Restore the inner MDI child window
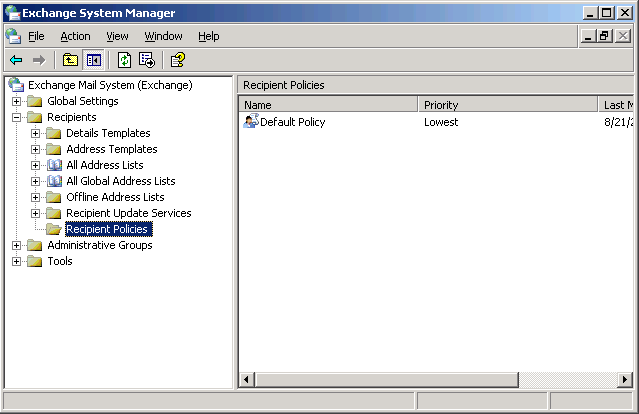This screenshot has height=414, width=639. (605, 36)
